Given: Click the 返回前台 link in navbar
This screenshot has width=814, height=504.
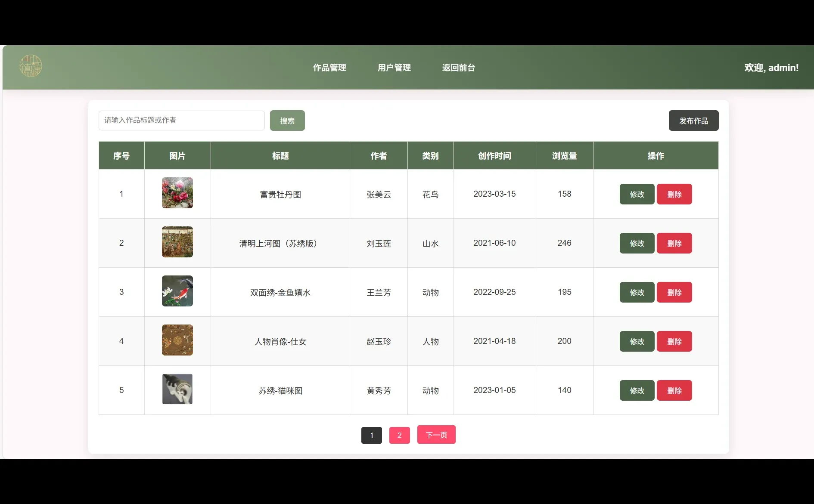Looking at the screenshot, I should coord(458,68).
